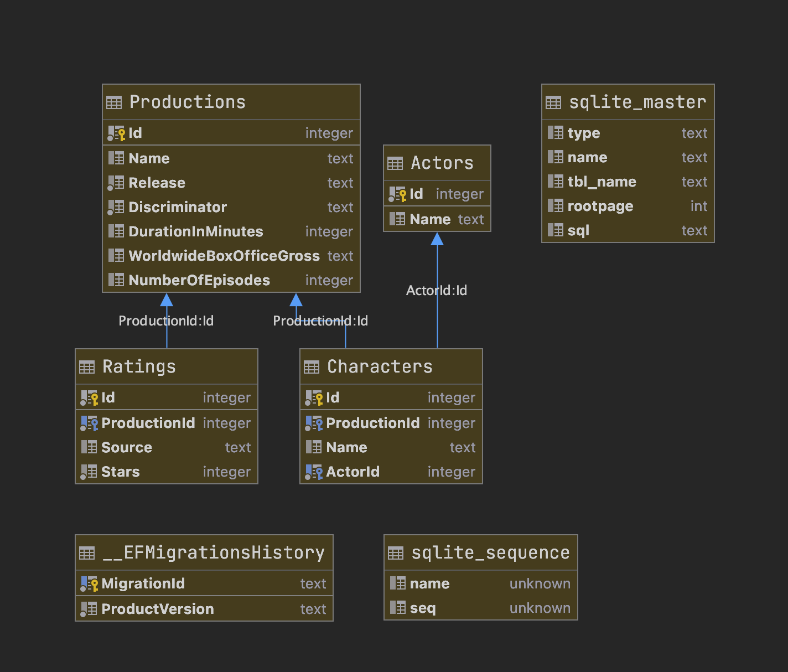Click the rootpage column name
Viewport: 788px width, 672px height.
[600, 206]
